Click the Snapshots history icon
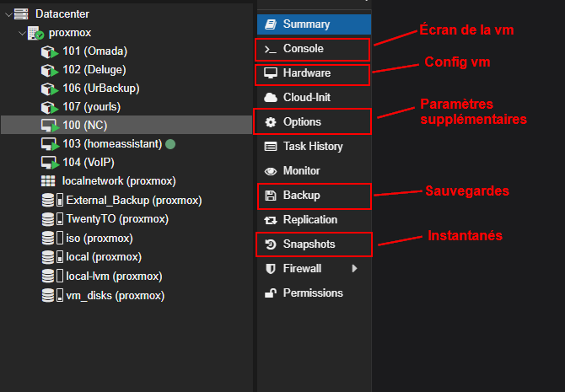This screenshot has height=392, width=565. (x=271, y=244)
